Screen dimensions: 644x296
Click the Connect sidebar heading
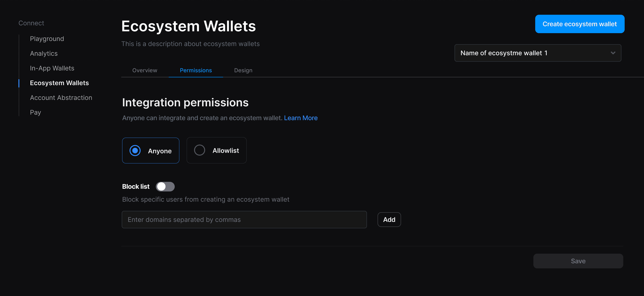click(x=31, y=23)
